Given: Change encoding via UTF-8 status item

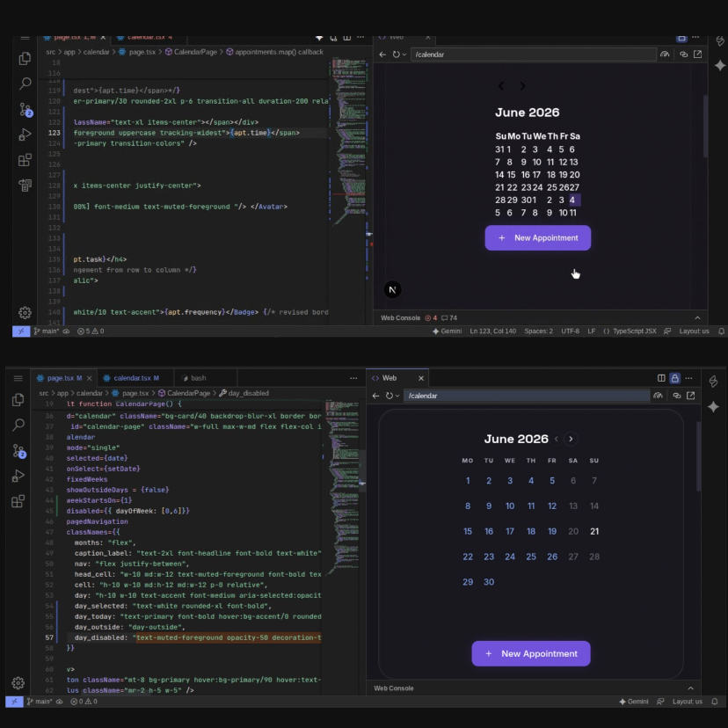Looking at the screenshot, I should 570,331.
